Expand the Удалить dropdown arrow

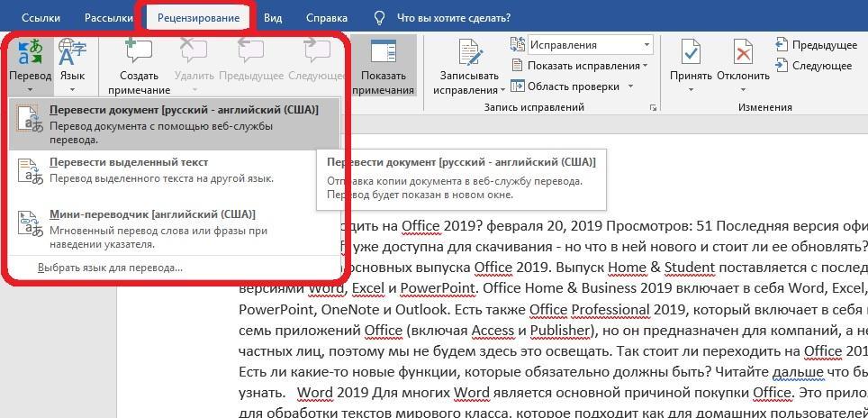coord(194,89)
